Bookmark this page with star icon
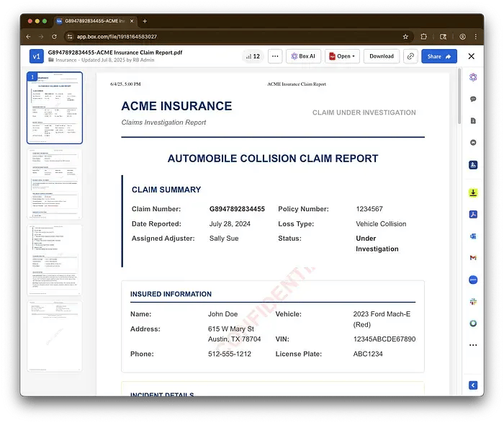The width and height of the screenshot is (504, 423). [405, 37]
